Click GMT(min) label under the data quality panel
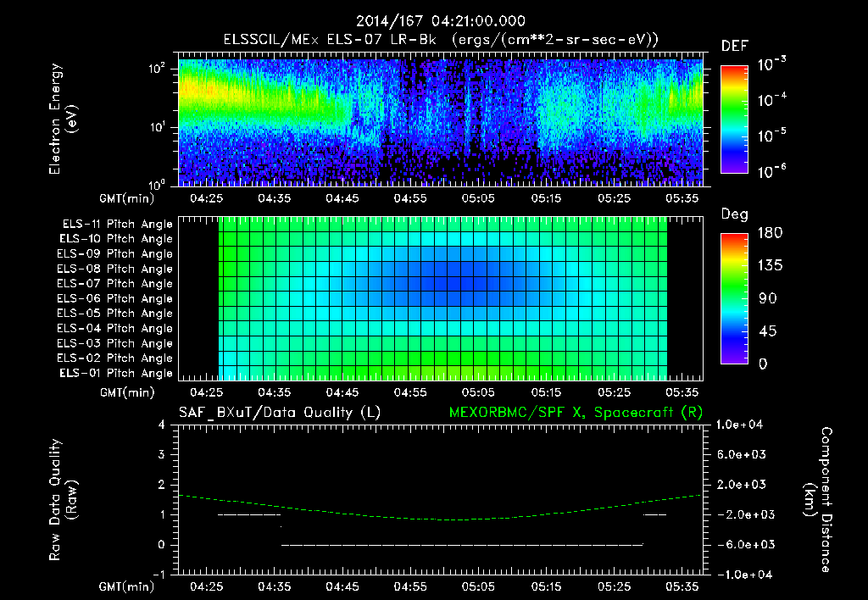The image size is (868, 600). click(127, 586)
